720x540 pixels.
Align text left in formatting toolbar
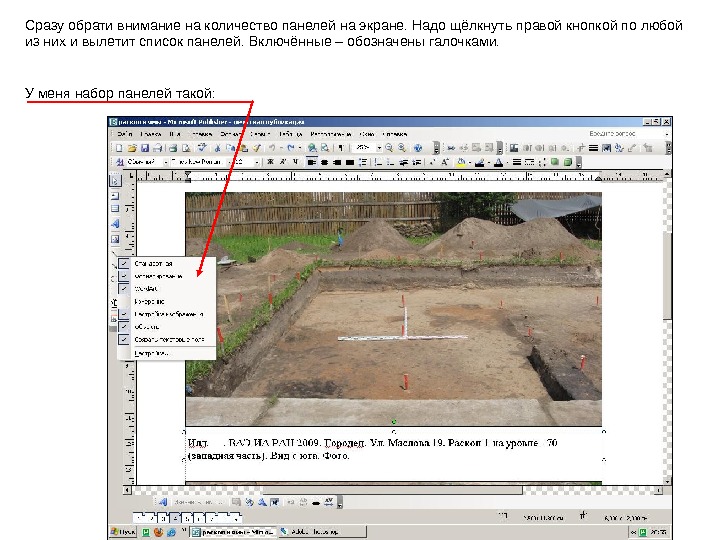312,162
